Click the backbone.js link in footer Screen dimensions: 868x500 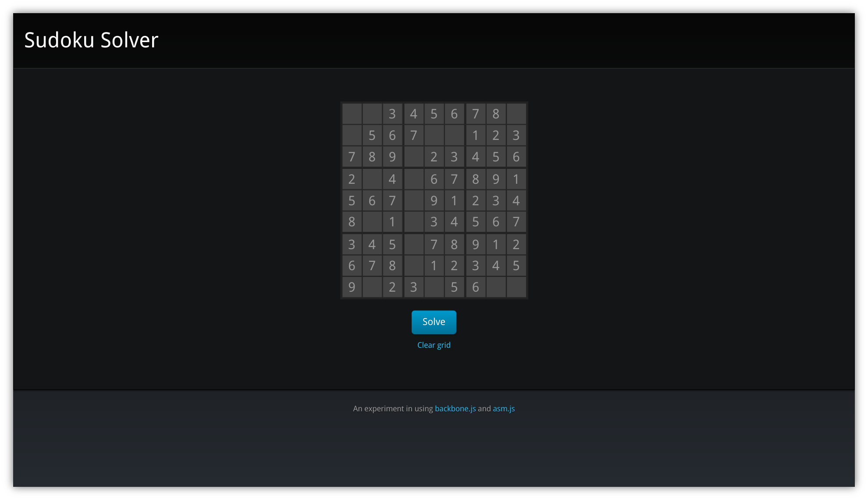(455, 409)
